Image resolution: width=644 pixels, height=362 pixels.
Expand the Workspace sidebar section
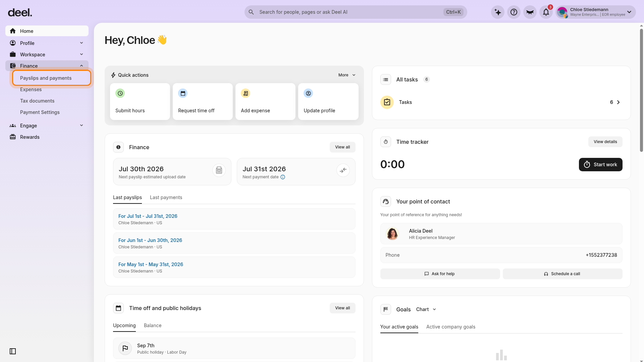click(47, 54)
